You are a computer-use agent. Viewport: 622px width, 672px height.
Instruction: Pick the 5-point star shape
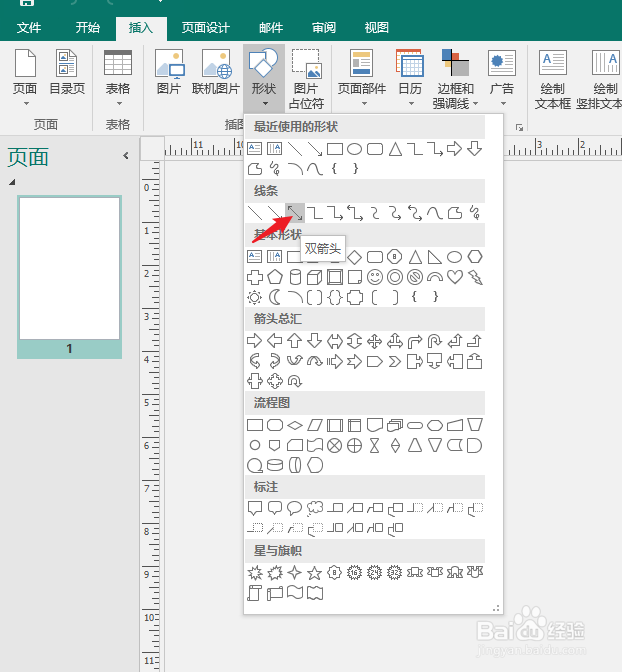[315, 573]
